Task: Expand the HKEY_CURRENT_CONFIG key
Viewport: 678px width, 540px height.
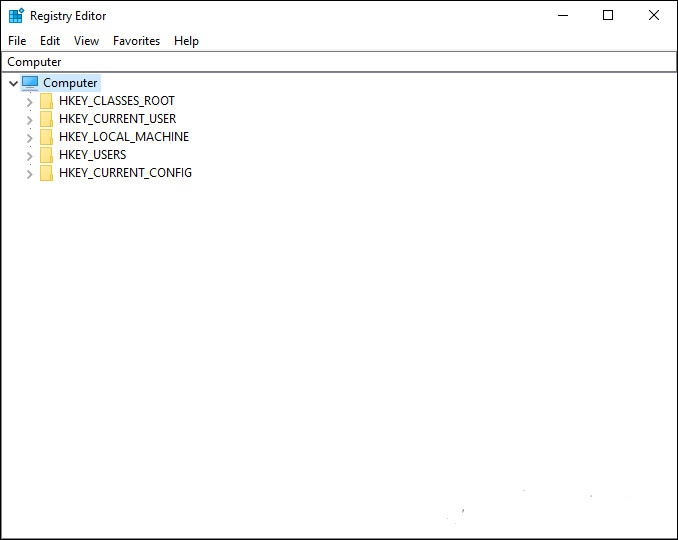Action: 29,174
